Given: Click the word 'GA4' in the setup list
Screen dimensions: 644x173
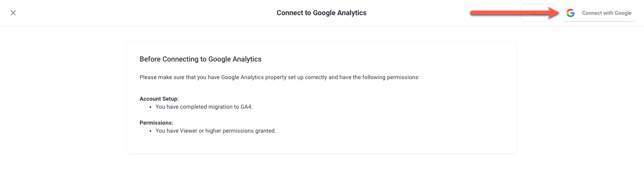Looking at the screenshot, I should click(246, 107).
